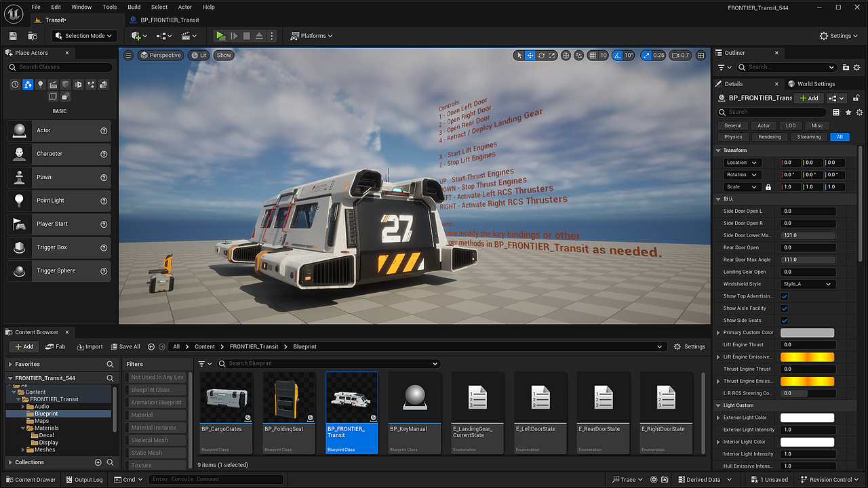Click Save All in Content Browser
The width and height of the screenshot is (868, 488).
click(x=125, y=346)
